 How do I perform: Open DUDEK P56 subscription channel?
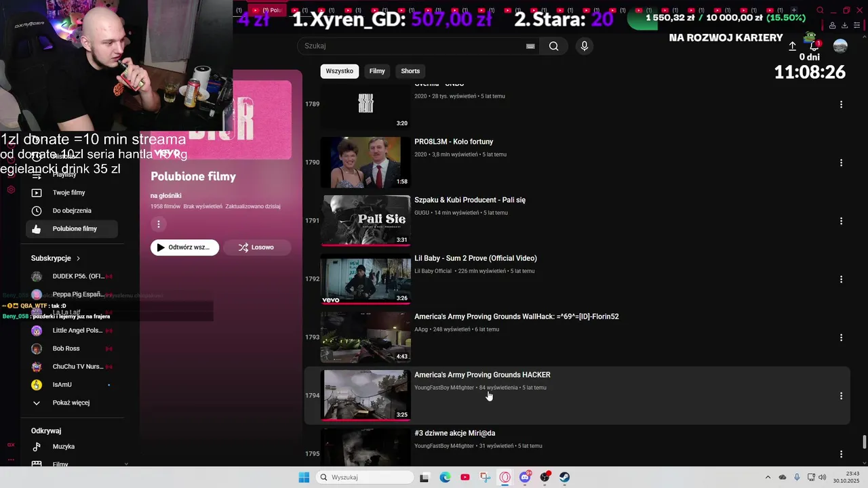72,277
